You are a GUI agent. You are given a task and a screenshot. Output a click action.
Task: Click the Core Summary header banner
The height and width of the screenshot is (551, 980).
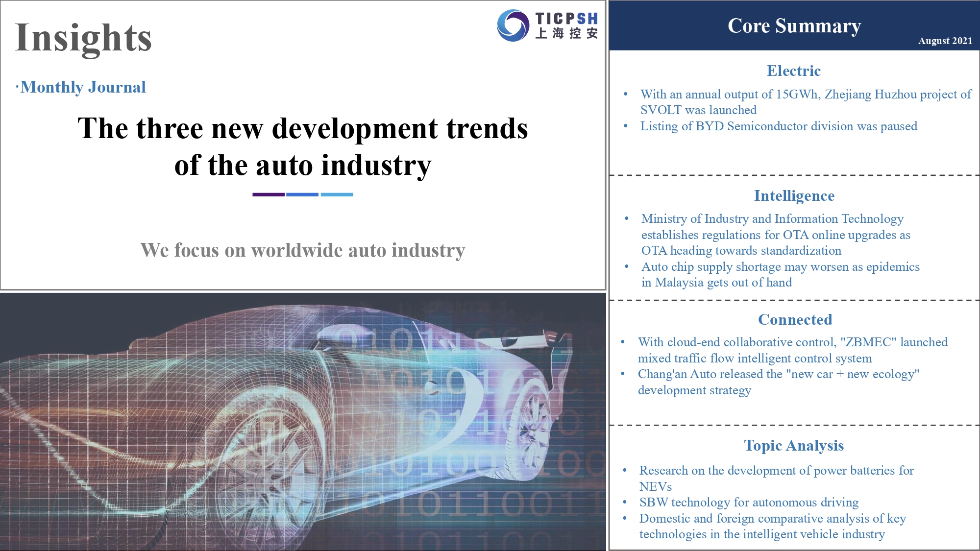[794, 25]
